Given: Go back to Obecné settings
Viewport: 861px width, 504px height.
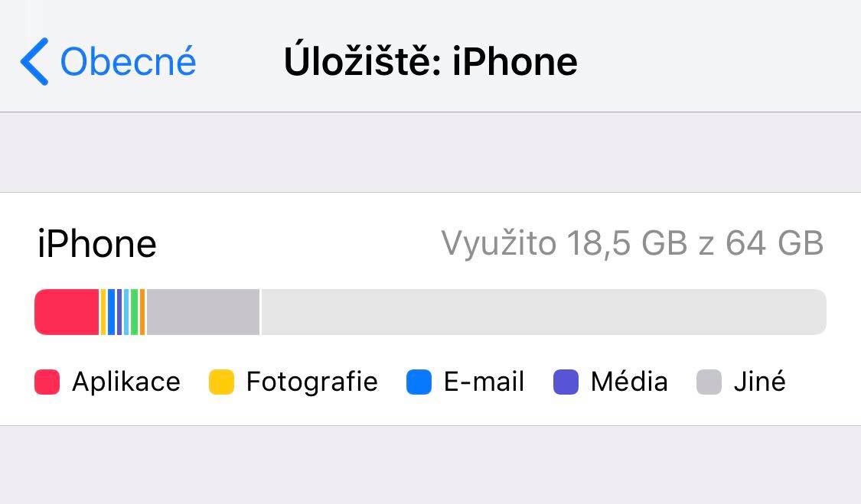Looking at the screenshot, I should pyautogui.click(x=128, y=61).
